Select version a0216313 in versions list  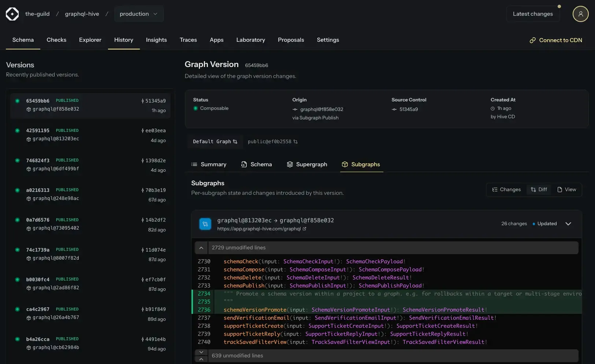pos(90,195)
